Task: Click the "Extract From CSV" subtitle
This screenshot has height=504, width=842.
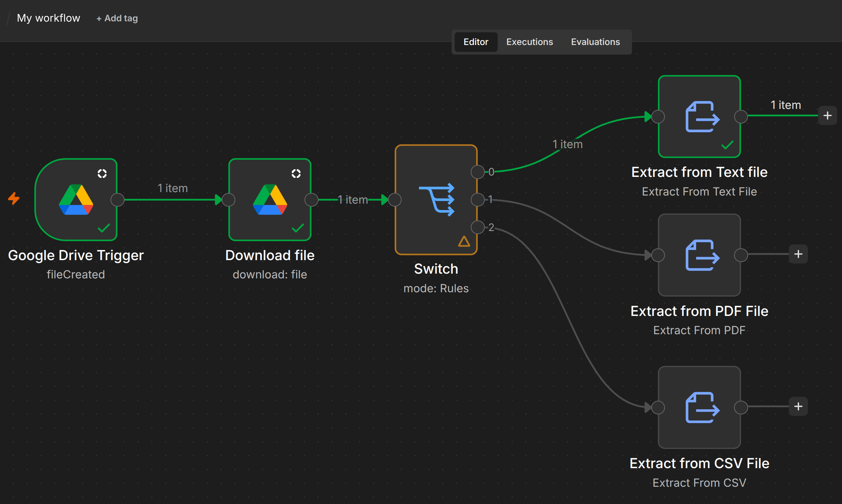Action: pyautogui.click(x=699, y=483)
